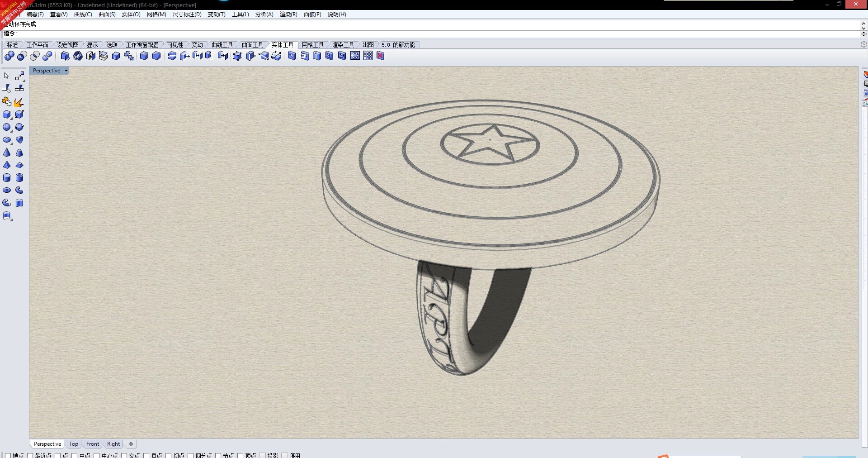The width and height of the screenshot is (868, 458).
Task: Select the Sphere solid tool
Action: (6, 127)
